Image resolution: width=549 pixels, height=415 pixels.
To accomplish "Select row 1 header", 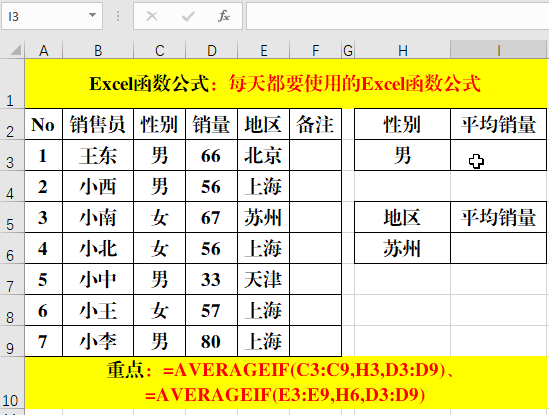I will [x=12, y=84].
